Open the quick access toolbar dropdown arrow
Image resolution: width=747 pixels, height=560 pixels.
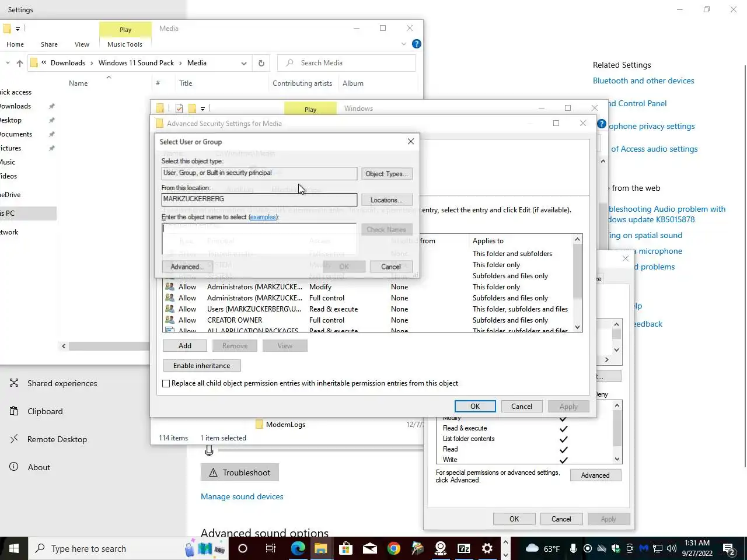pyautogui.click(x=18, y=29)
